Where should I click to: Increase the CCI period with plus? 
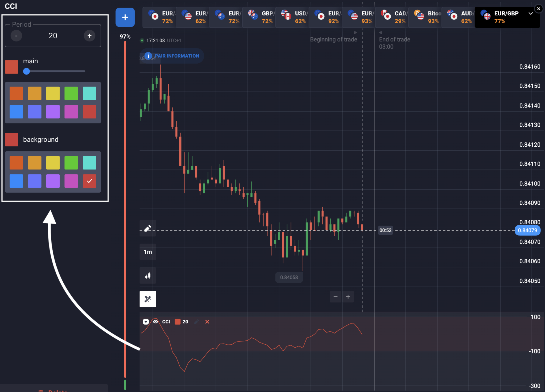tap(89, 36)
